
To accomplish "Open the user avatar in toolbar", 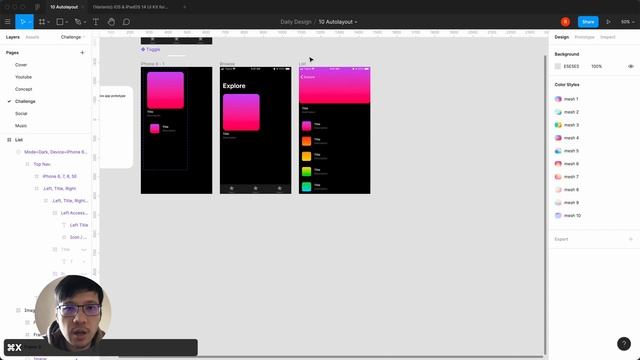I will click(565, 22).
